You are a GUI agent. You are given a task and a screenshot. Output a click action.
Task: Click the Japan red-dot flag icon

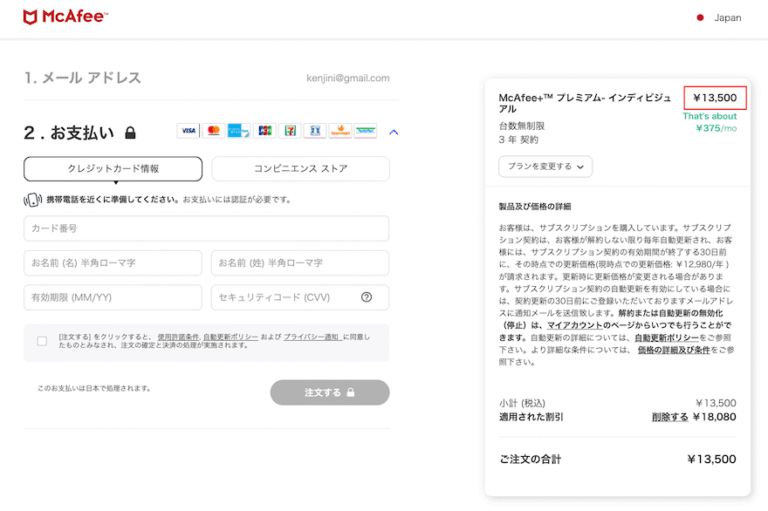click(700, 18)
